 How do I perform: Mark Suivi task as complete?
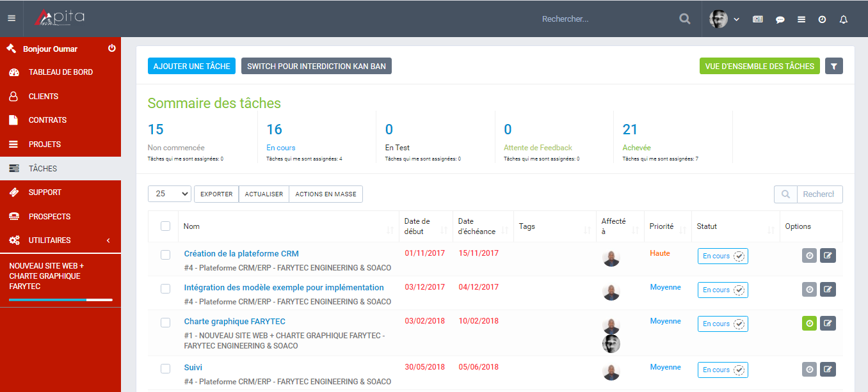tap(739, 370)
